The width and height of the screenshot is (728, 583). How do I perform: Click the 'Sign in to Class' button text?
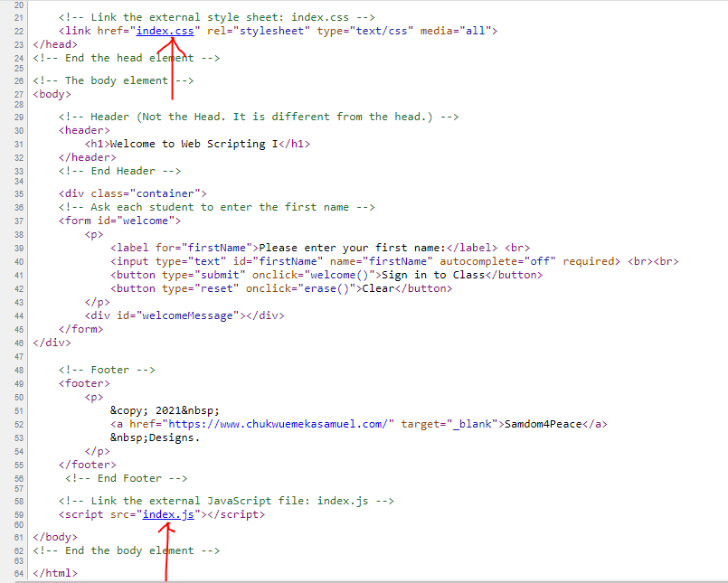coord(433,276)
